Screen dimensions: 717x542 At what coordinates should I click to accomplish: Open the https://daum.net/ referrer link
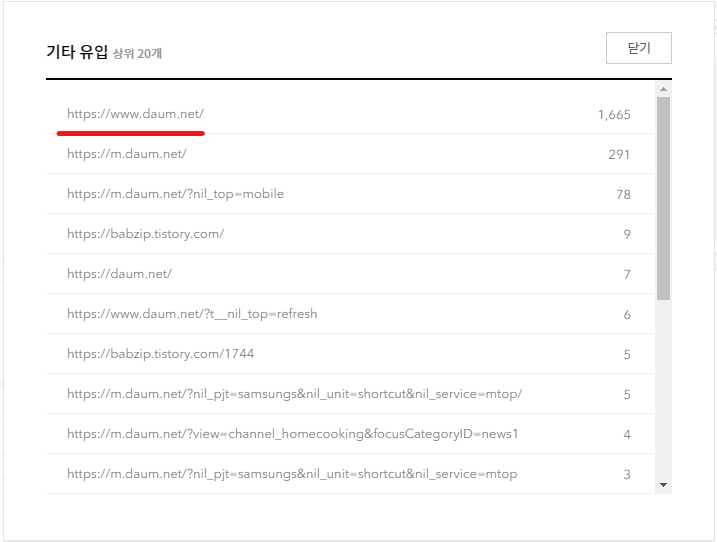[119, 274]
